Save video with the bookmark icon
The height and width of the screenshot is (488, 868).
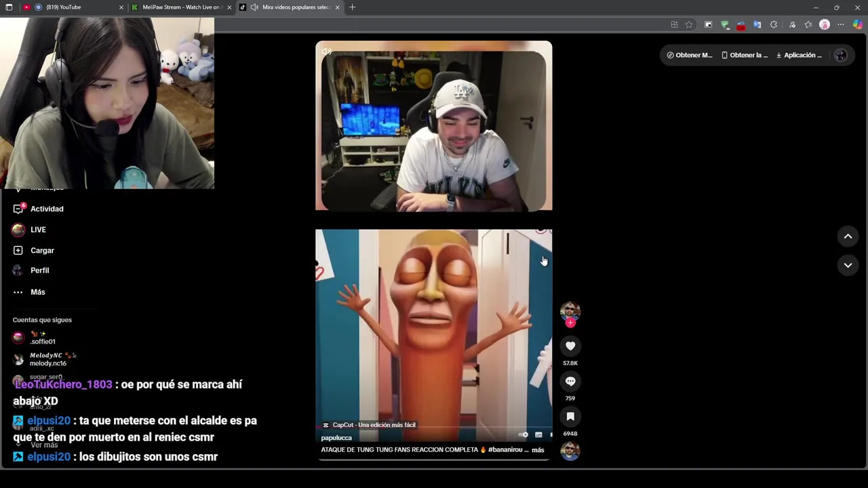[x=570, y=417]
